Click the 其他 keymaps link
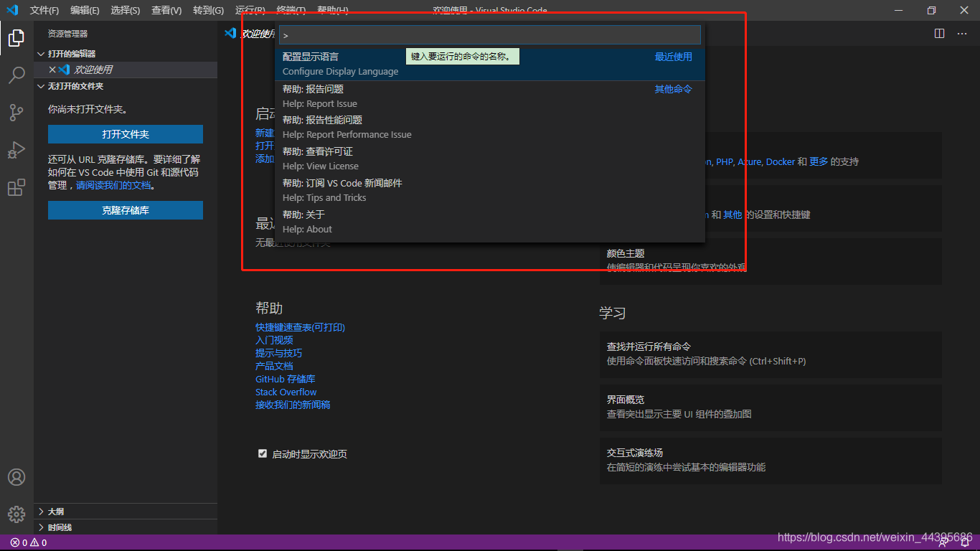Screen dimensions: 980x551 pyautogui.click(x=732, y=215)
